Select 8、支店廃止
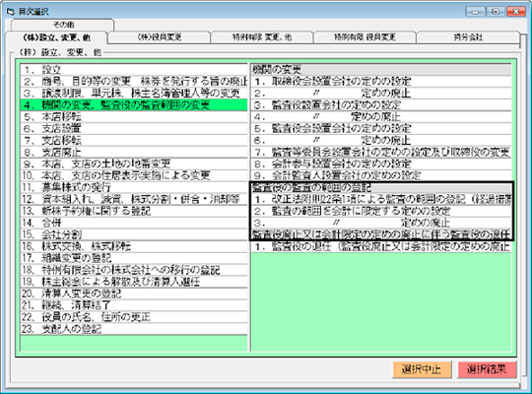The width and height of the screenshot is (532, 394). click(x=134, y=152)
